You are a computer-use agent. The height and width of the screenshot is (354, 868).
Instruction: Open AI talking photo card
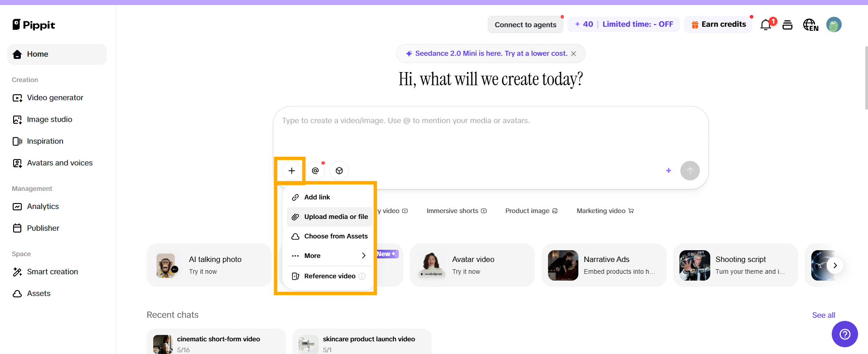[209, 265]
